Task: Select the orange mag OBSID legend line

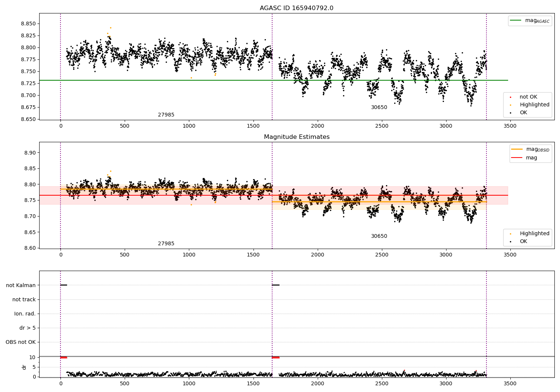Action: 517,149
